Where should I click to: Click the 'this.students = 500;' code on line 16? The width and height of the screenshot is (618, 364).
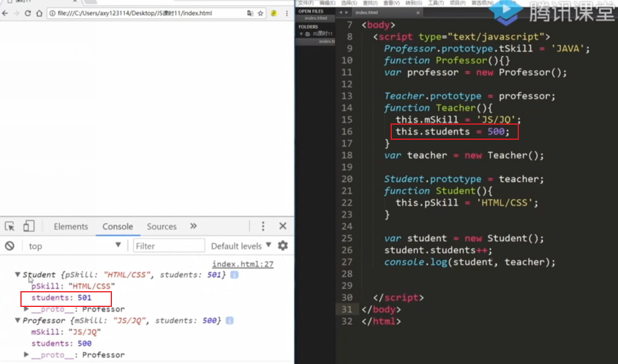452,132
